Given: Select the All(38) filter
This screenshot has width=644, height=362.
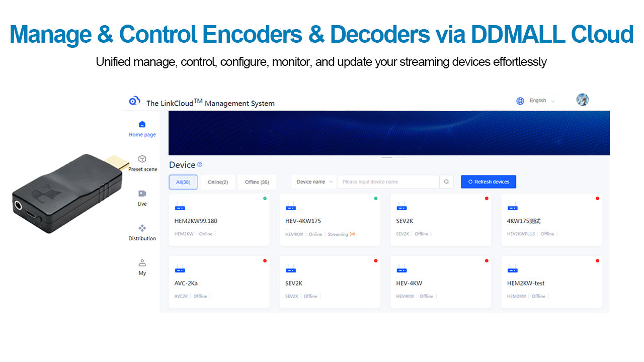Looking at the screenshot, I should (x=183, y=182).
